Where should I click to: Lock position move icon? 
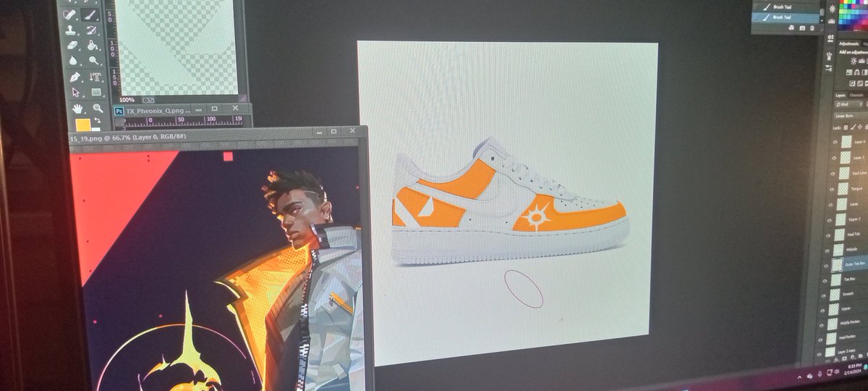click(x=861, y=127)
